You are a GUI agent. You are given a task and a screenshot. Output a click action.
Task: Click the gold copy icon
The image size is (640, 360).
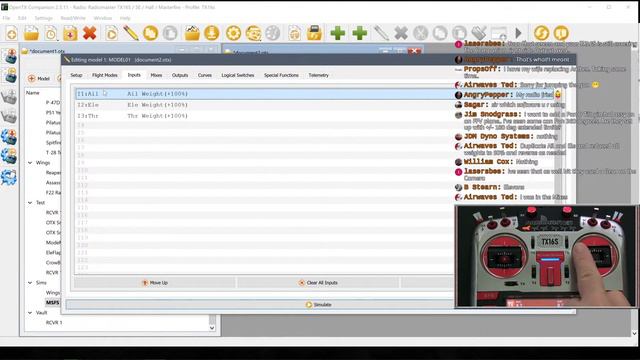(x=150, y=33)
